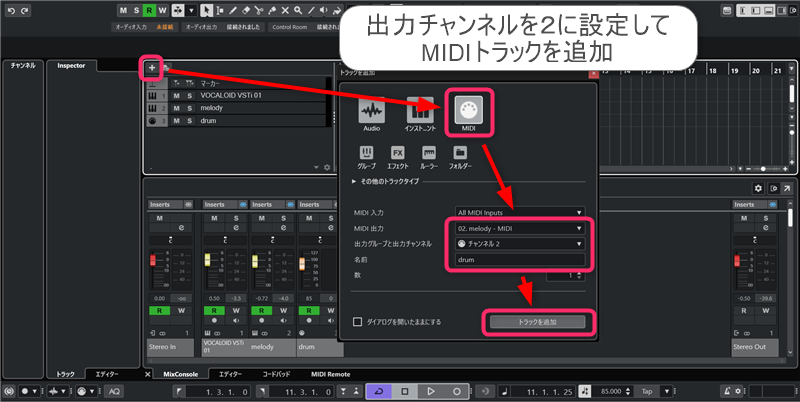Check ダイアログを開いたままにする checkbox
800x402 pixels.
358,322
